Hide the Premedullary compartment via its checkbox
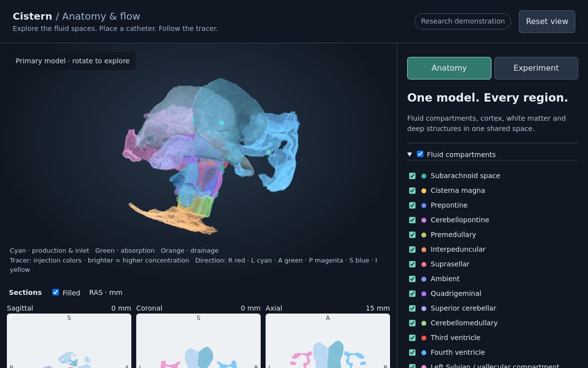Screen dimensions: 588x368 coord(412,235)
